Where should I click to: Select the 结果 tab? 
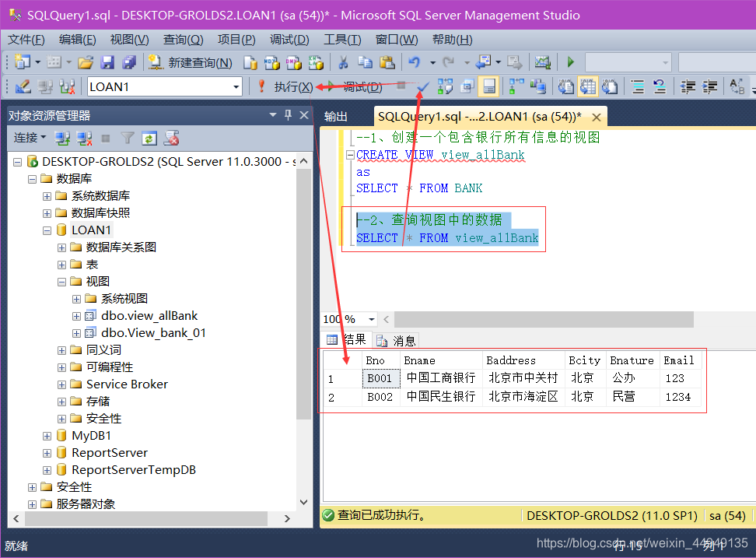click(x=347, y=339)
